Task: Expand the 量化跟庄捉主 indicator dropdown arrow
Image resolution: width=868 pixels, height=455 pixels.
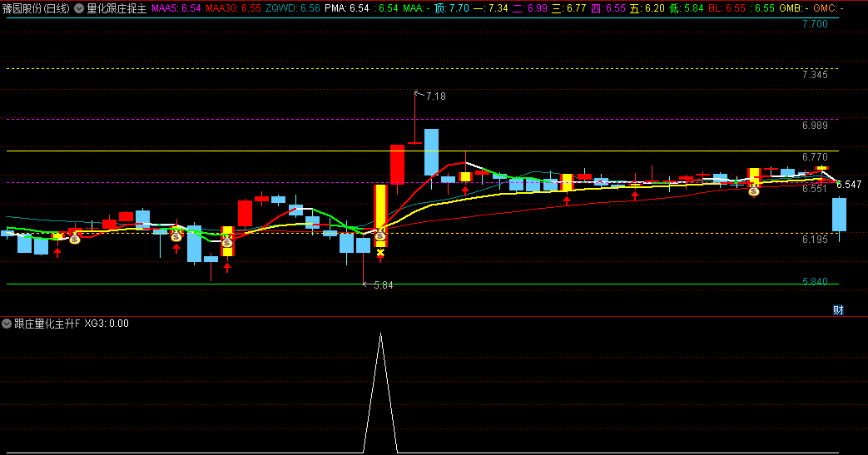Action: click(79, 8)
